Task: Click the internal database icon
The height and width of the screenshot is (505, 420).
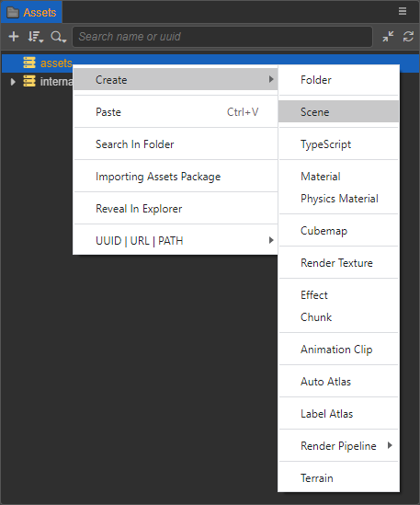Action: click(x=29, y=81)
